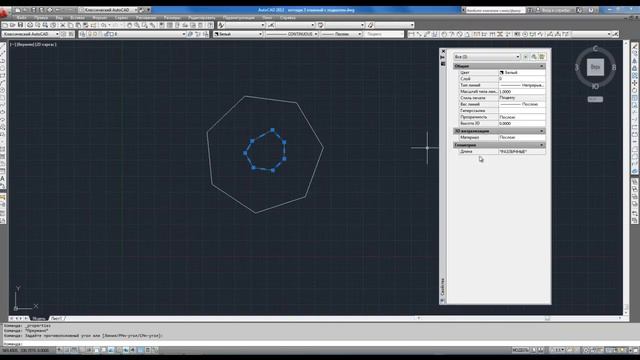Click the keyword search field in title bar
This screenshot has height=360, width=640.
[495, 10]
